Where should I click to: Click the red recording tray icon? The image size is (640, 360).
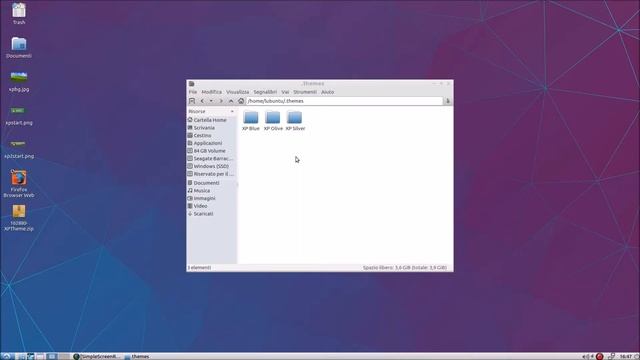pos(600,356)
